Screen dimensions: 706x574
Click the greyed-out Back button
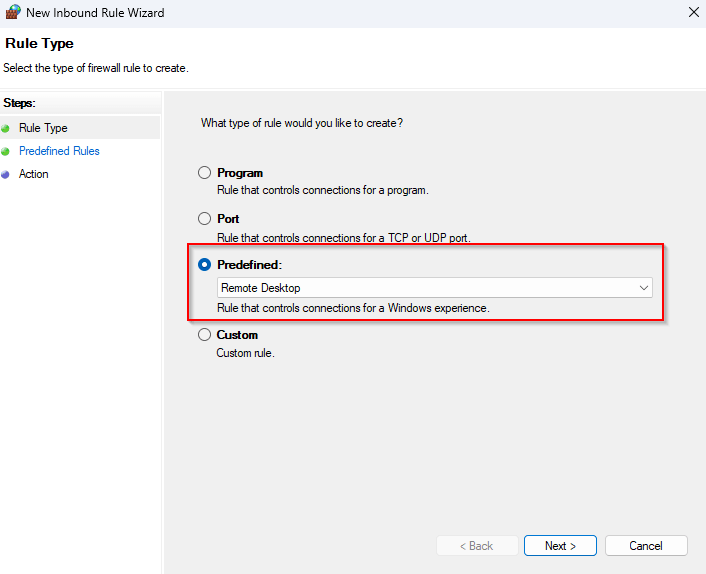(x=476, y=546)
